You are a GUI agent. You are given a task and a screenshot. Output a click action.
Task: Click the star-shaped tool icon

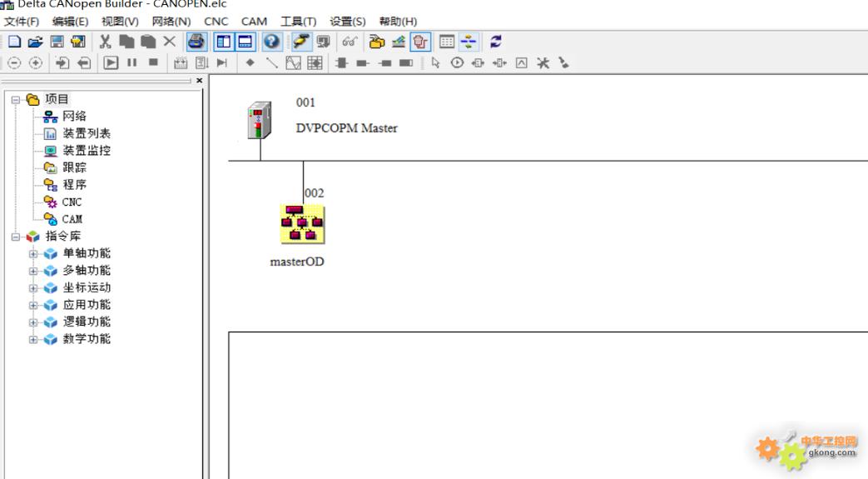point(543,62)
